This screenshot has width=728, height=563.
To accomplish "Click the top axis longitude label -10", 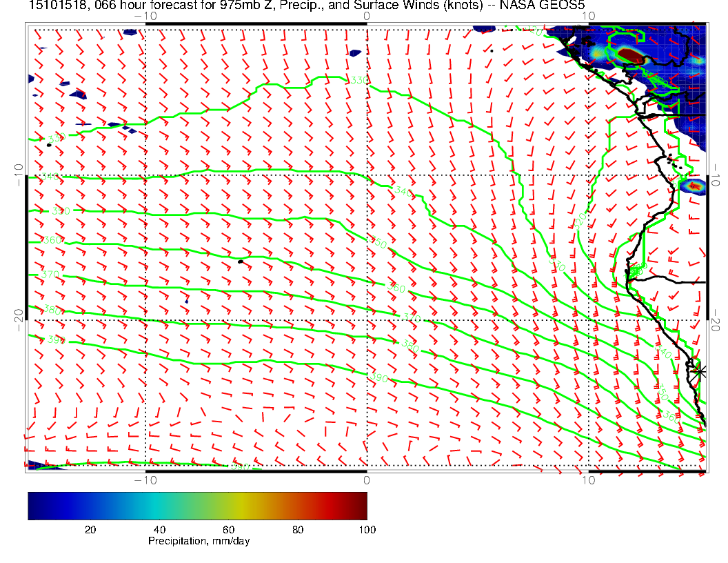I will pos(145,16).
